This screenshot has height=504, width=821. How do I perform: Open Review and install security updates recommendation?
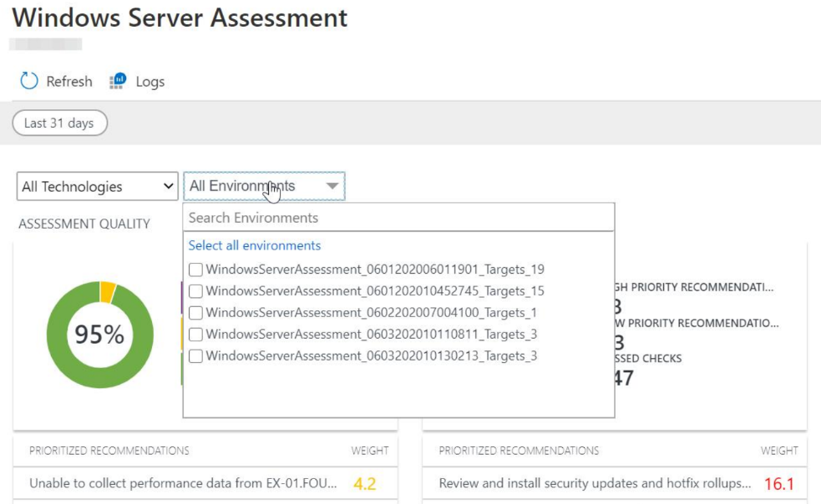coord(595,483)
